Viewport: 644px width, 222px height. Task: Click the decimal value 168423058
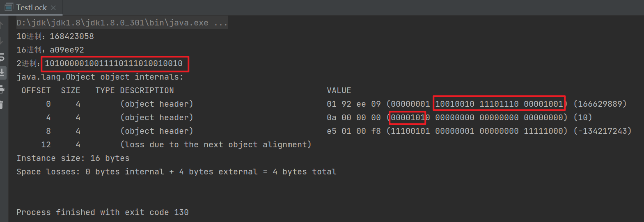(71, 37)
